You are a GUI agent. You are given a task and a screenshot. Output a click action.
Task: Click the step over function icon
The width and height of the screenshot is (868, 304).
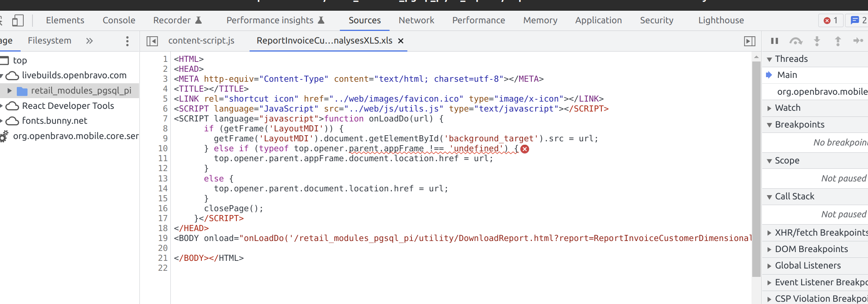pos(796,41)
